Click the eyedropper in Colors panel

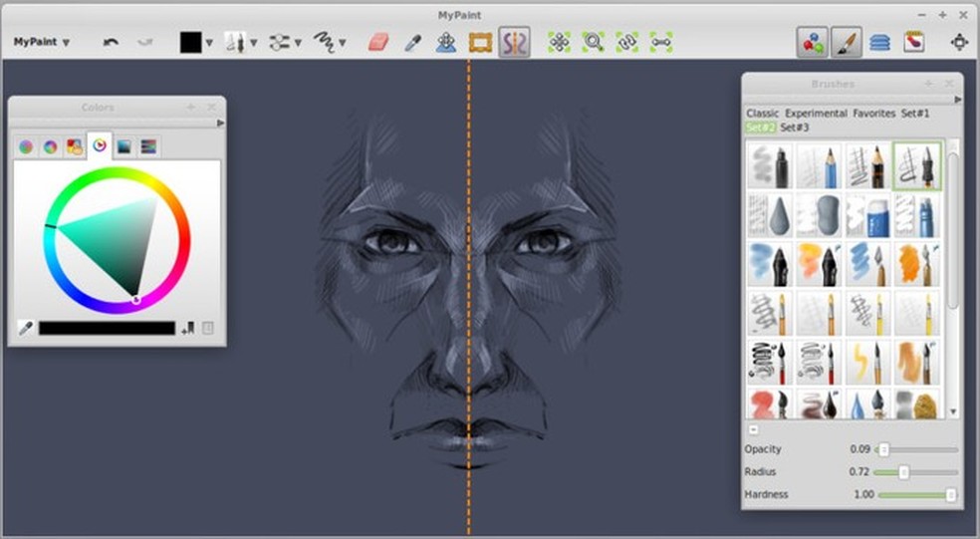pos(25,328)
